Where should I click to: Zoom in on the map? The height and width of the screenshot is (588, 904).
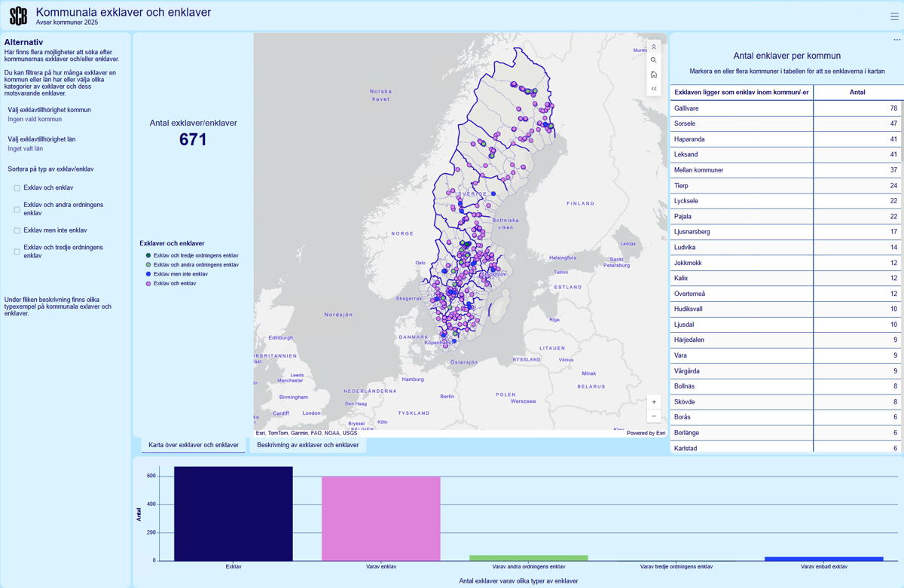(654, 402)
